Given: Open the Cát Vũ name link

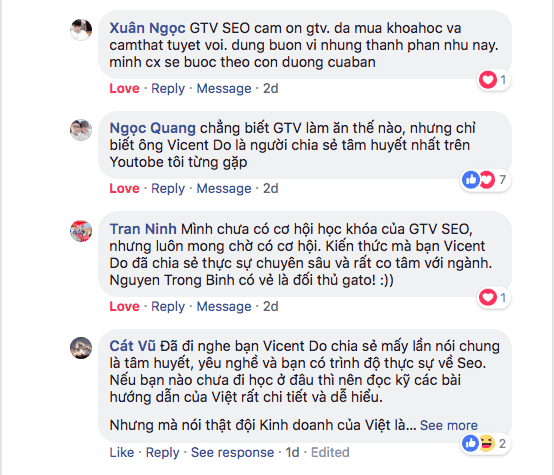Looking at the screenshot, I should tap(132, 346).
